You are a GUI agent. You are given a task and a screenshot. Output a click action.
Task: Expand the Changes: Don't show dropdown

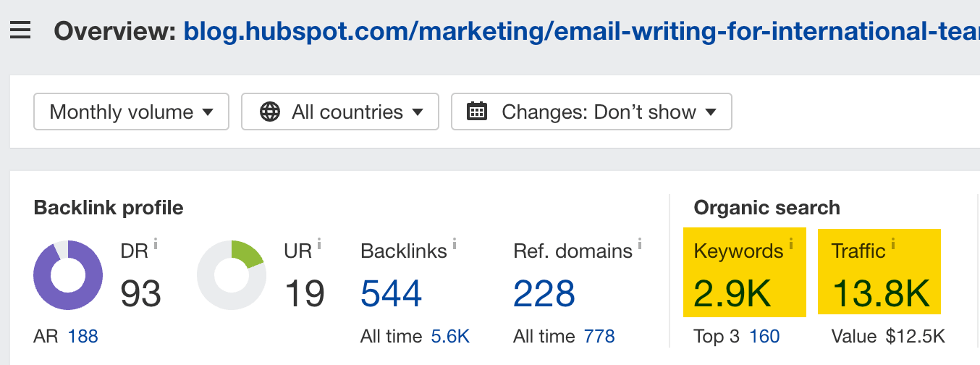tap(591, 112)
